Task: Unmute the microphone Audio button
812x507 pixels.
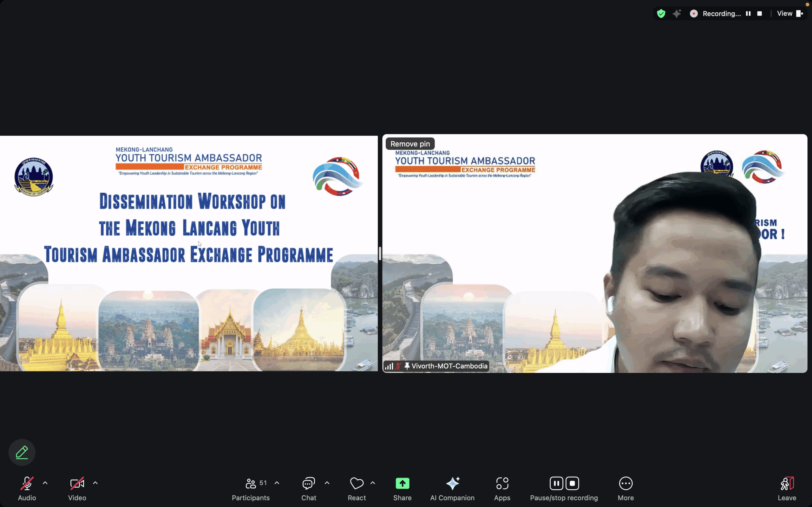Action: tap(27, 488)
